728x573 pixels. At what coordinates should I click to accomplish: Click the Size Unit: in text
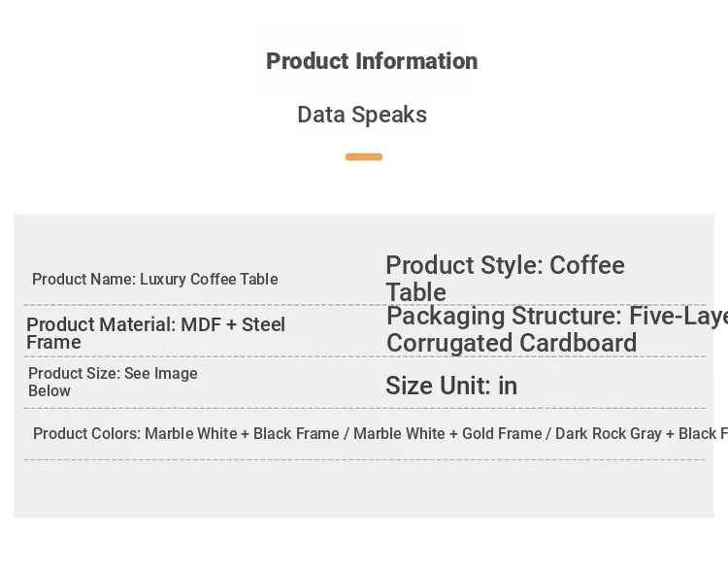pos(451,386)
